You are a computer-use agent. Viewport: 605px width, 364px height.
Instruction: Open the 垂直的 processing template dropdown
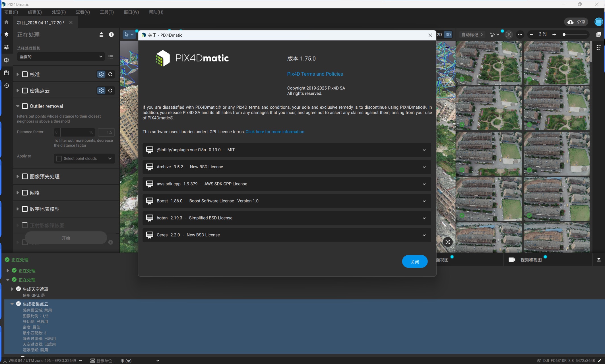tap(60, 57)
